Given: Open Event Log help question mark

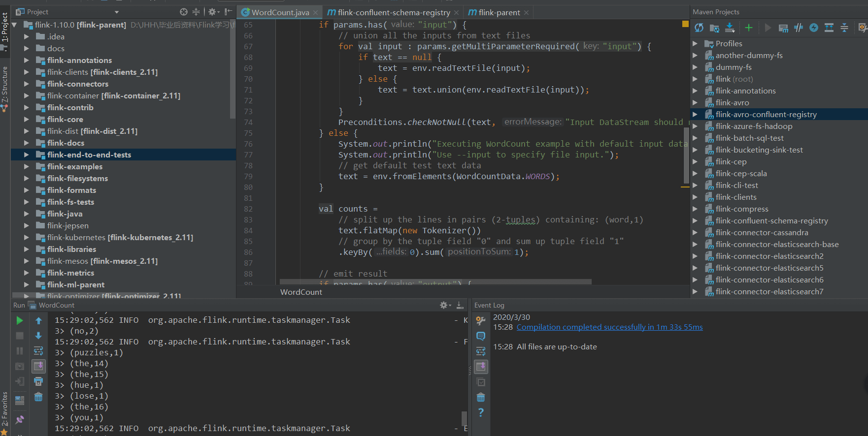Looking at the screenshot, I should pyautogui.click(x=481, y=412).
